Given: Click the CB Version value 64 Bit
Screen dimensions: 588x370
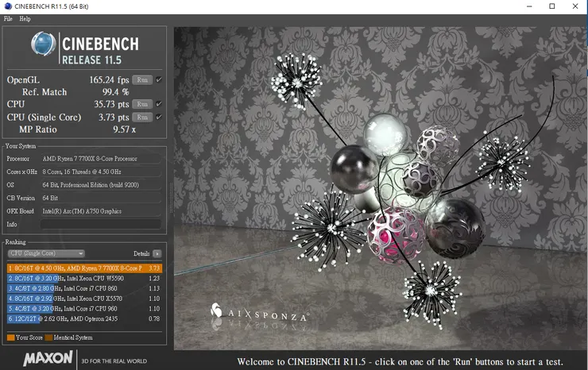Looking at the screenshot, I should [x=101, y=198].
